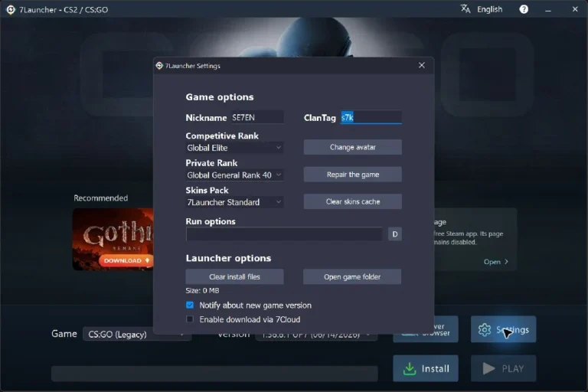Click Open game folder button
The width and height of the screenshot is (588, 392).
[x=352, y=276]
